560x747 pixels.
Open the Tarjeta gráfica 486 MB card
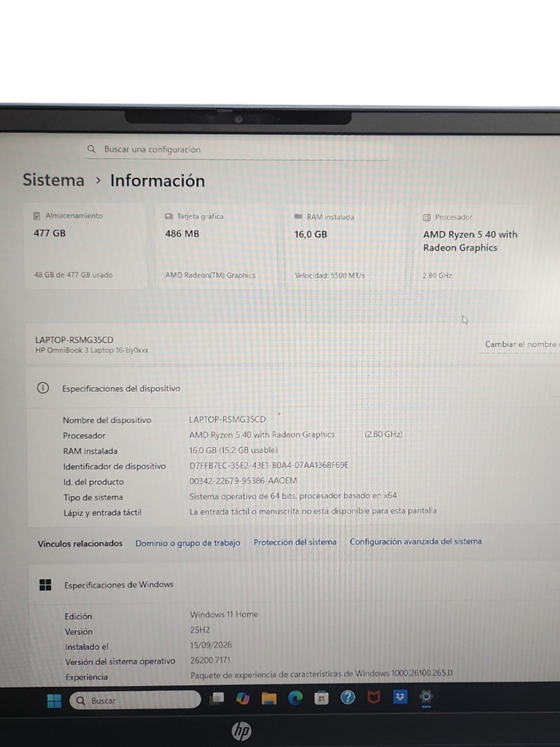pos(216,247)
